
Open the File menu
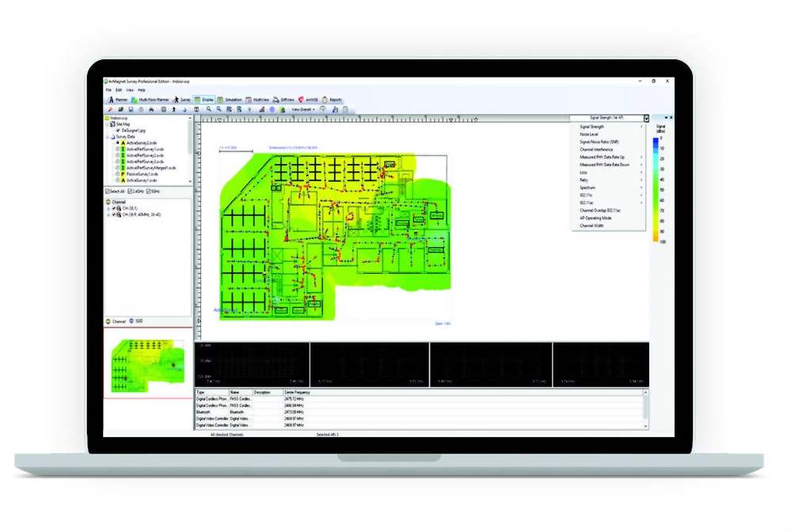pos(109,90)
